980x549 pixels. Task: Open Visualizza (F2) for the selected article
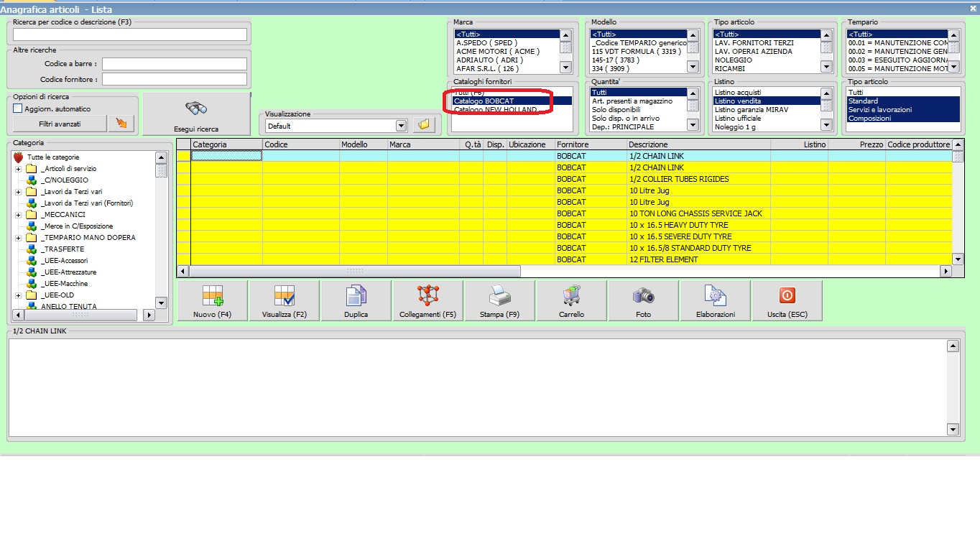(x=285, y=300)
